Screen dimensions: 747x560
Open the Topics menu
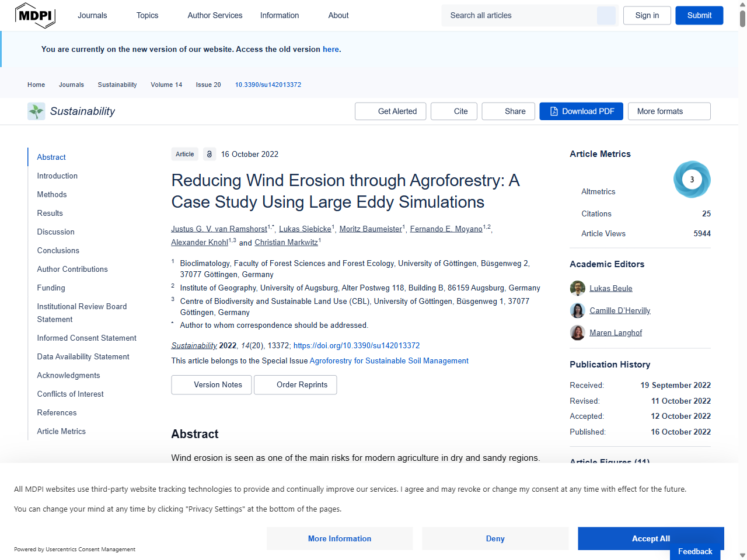(147, 15)
